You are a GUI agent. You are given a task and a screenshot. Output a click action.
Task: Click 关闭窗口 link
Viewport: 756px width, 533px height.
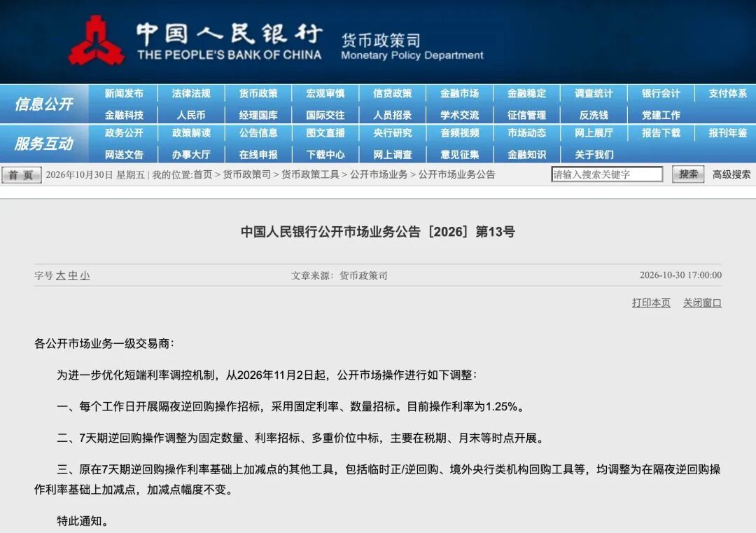(x=702, y=303)
